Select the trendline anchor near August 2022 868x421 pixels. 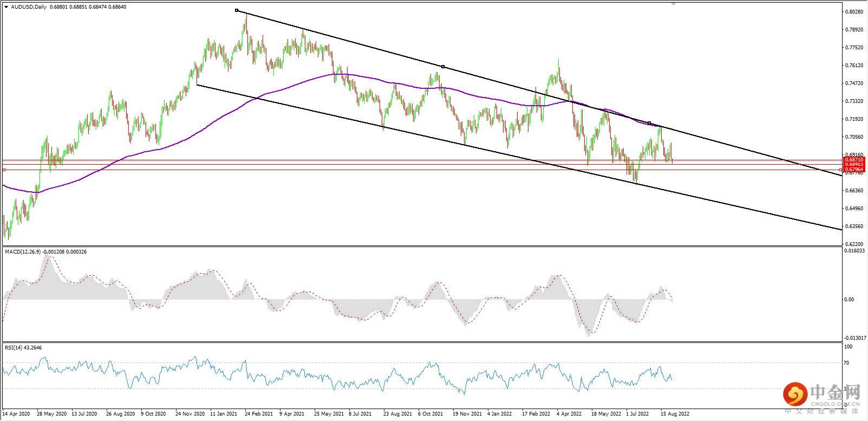tap(649, 123)
